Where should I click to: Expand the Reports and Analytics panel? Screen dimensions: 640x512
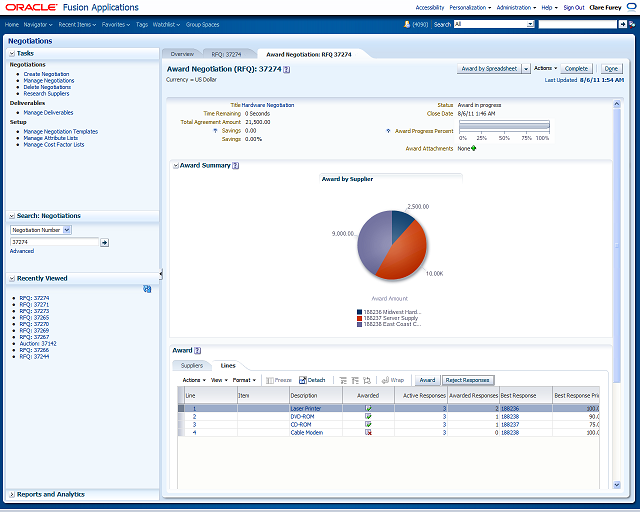[x=12, y=494]
